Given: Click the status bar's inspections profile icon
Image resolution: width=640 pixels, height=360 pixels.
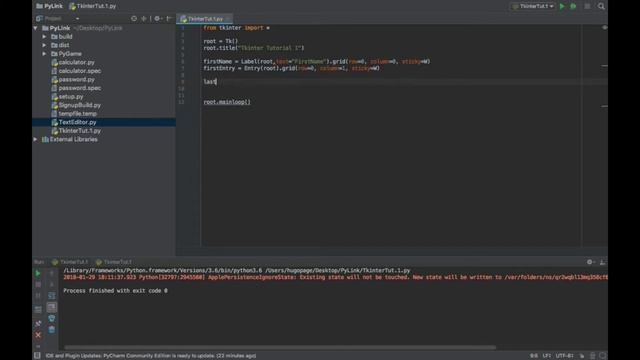Looking at the screenshot, I should pyautogui.click(x=593, y=356).
